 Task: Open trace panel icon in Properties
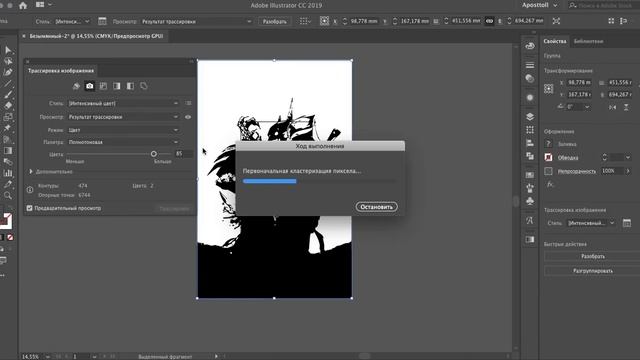coord(627,223)
